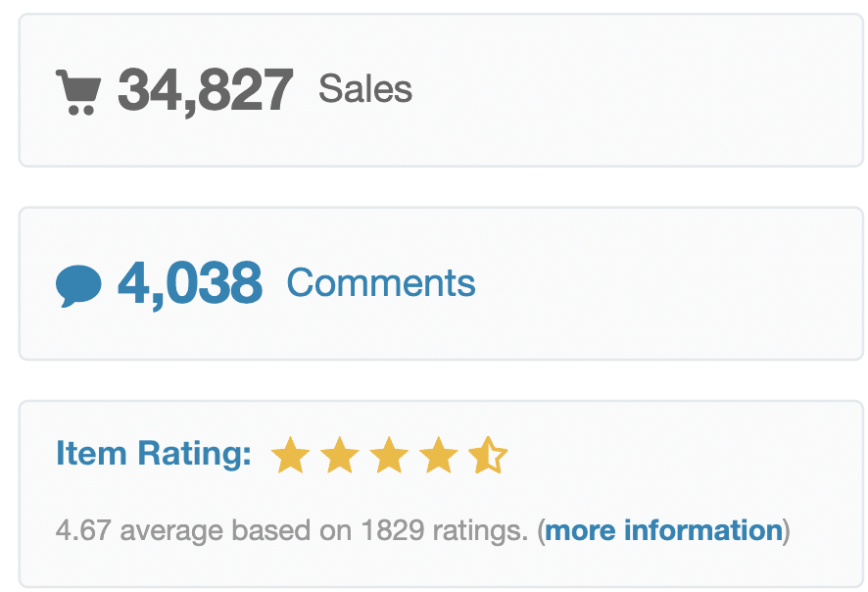The image size is (868, 592).
Task: Click the half-filled fifth star
Action: tap(487, 456)
